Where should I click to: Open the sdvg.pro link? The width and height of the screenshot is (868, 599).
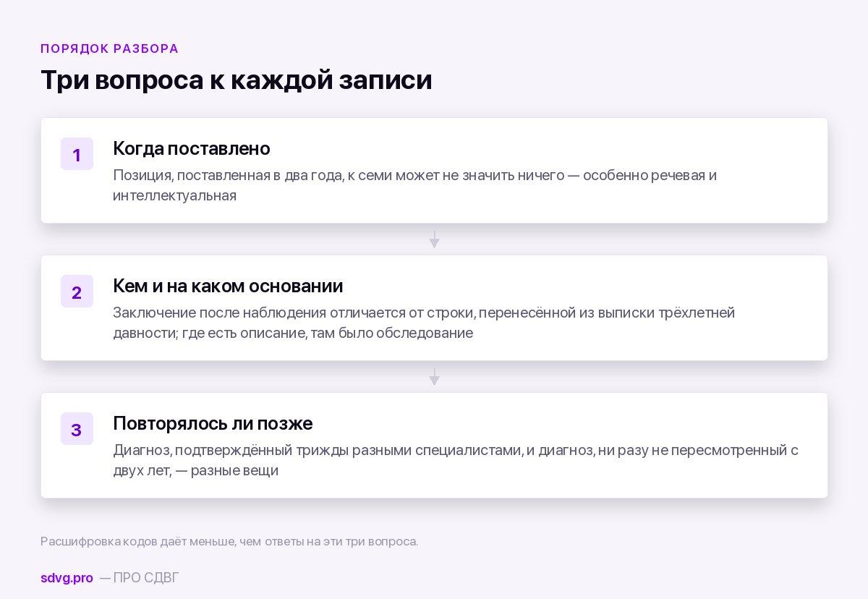[67, 577]
